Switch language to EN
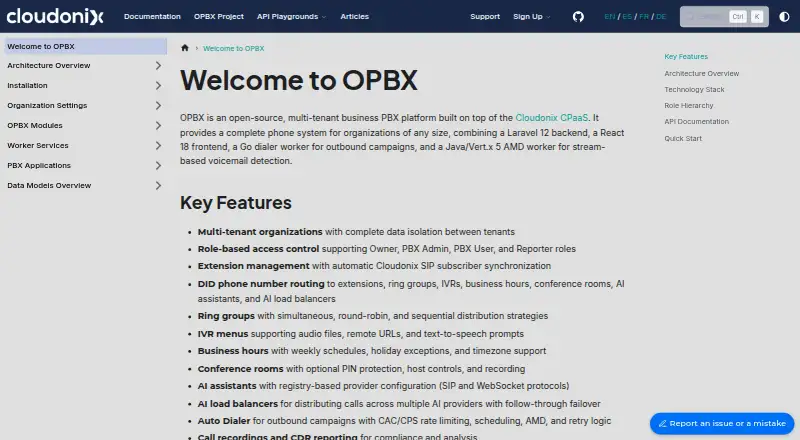 pos(610,16)
